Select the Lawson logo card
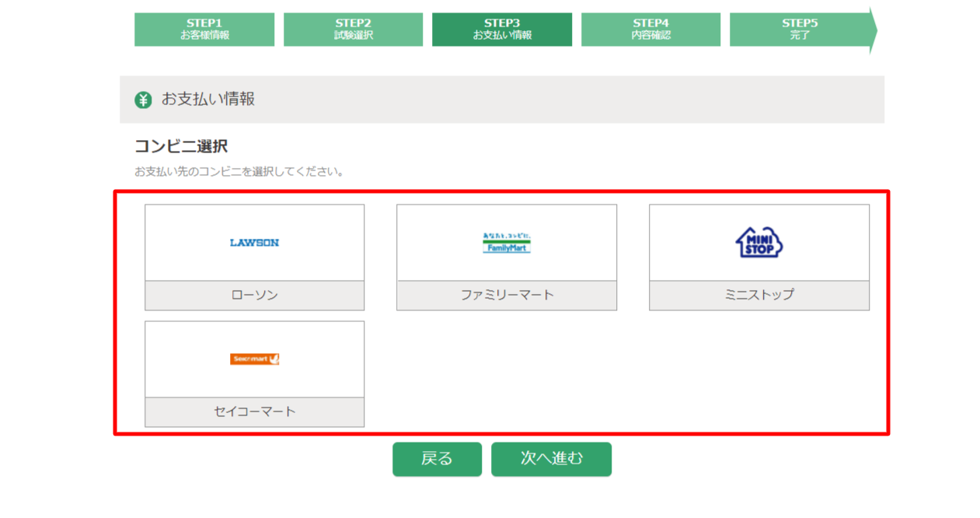This screenshot has height=518, width=980. (x=254, y=243)
